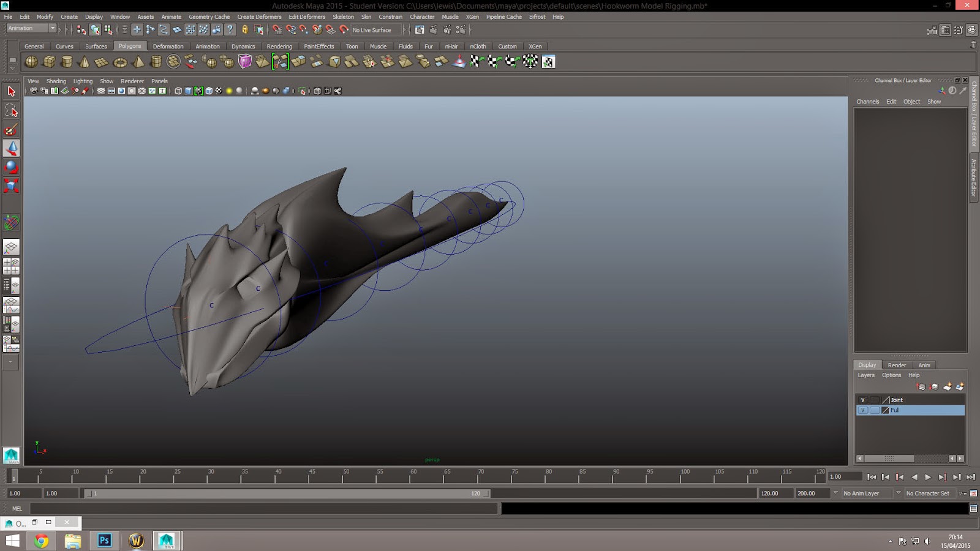The image size is (980, 551).
Task: Switch to the Deformation shelf tab
Action: point(168,47)
